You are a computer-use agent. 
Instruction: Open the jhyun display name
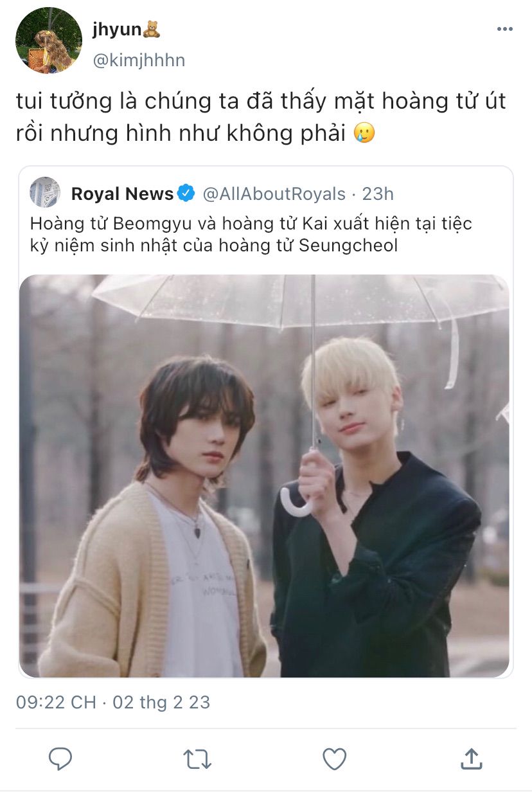point(117,30)
